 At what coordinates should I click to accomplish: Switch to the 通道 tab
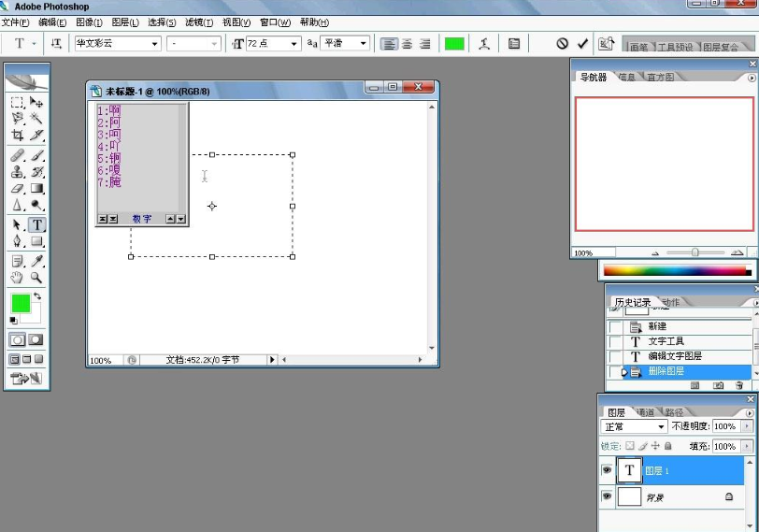(645, 412)
